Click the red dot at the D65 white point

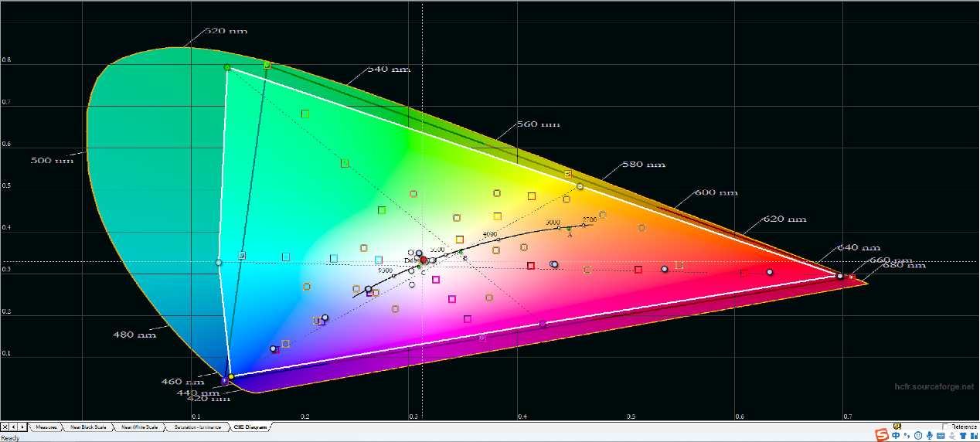tap(424, 260)
